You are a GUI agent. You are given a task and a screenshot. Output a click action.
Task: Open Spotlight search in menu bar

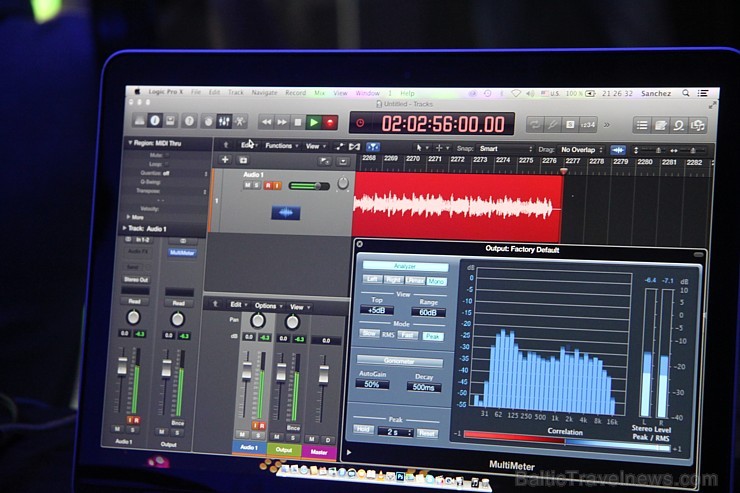coord(685,93)
